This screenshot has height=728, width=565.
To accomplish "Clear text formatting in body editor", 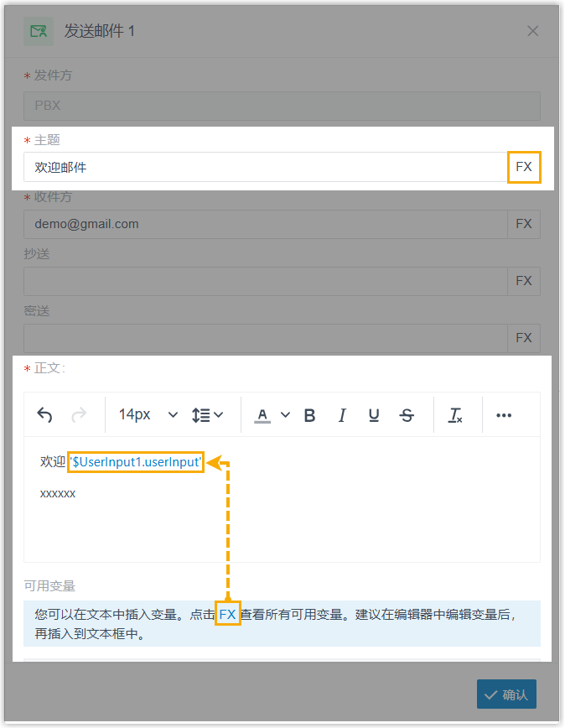I will click(455, 415).
